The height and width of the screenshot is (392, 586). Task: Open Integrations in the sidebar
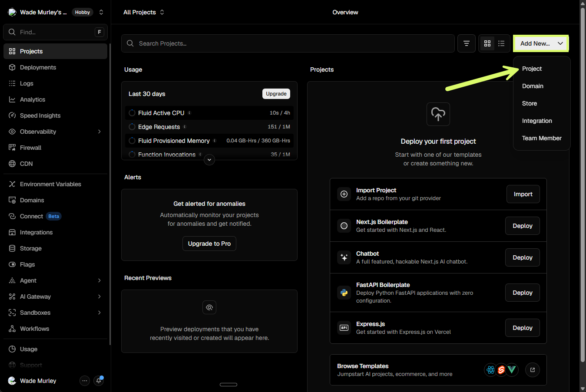tap(55, 232)
